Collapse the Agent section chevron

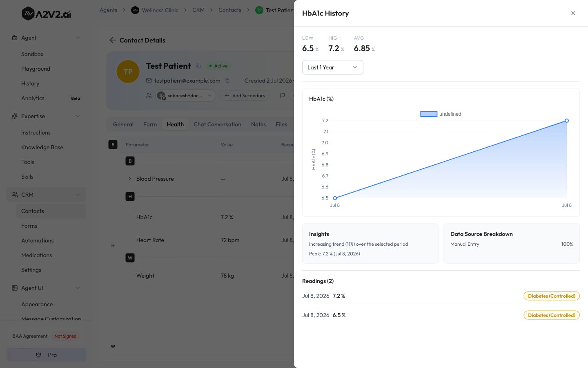point(78,38)
